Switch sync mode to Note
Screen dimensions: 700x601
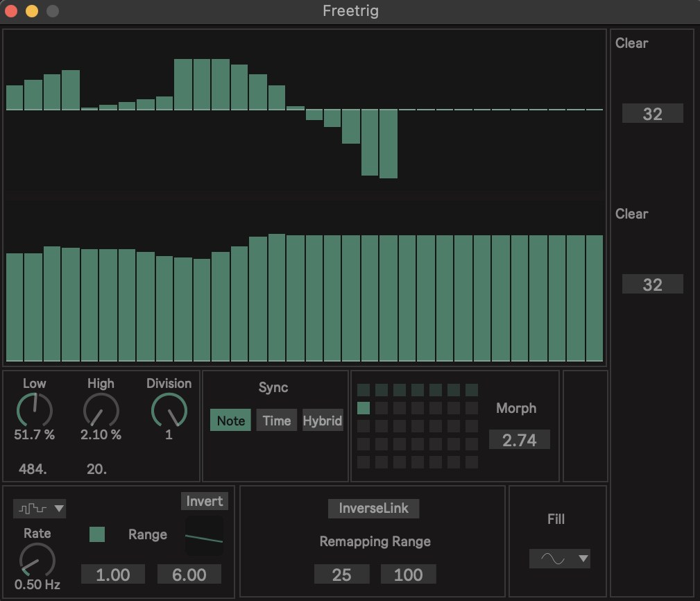(x=230, y=421)
